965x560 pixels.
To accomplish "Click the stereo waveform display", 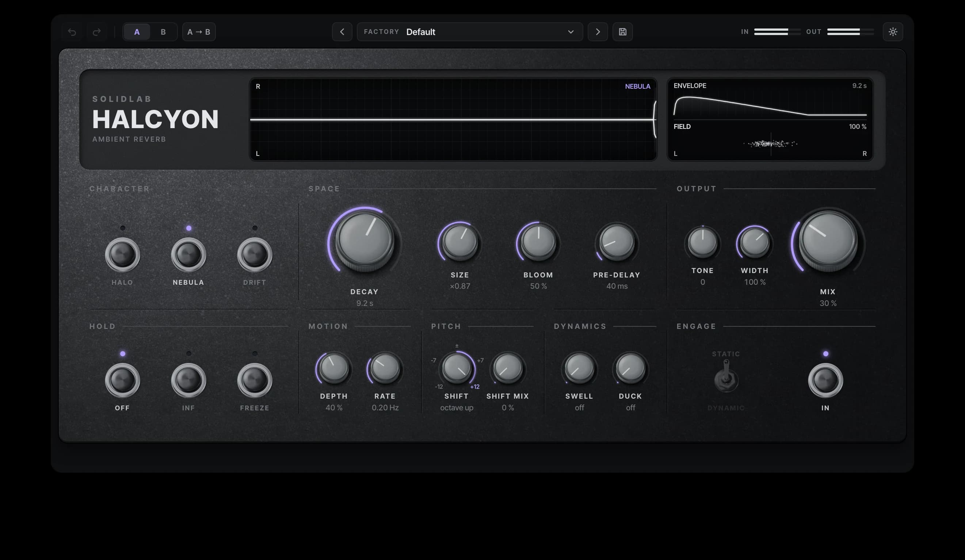I will click(453, 119).
